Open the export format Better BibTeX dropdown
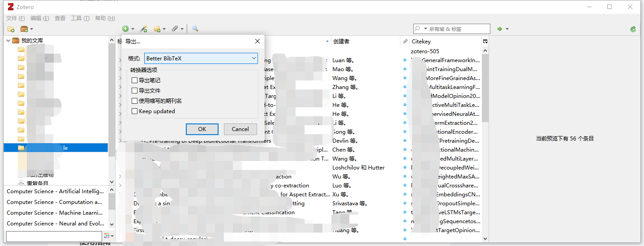The image size is (644, 246). point(201,58)
